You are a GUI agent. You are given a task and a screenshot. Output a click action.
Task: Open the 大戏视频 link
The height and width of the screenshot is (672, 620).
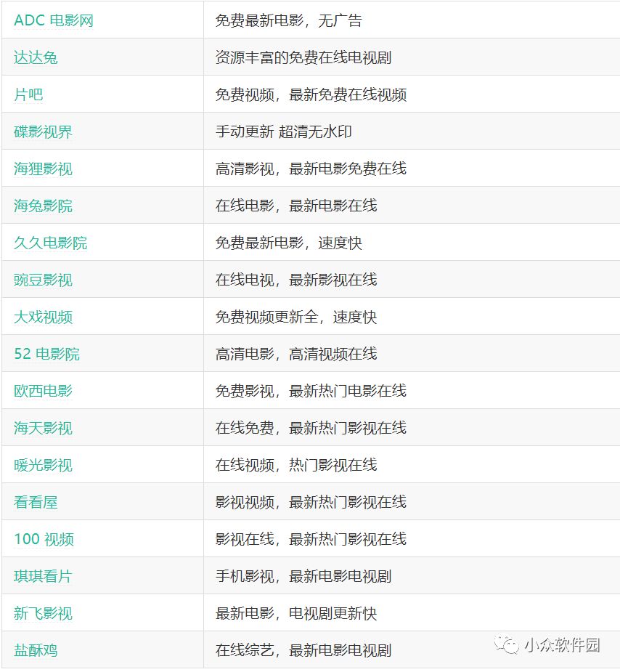tap(40, 316)
